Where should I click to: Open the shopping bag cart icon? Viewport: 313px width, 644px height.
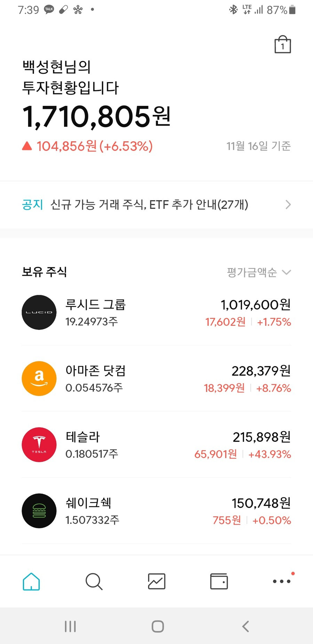tap(282, 44)
